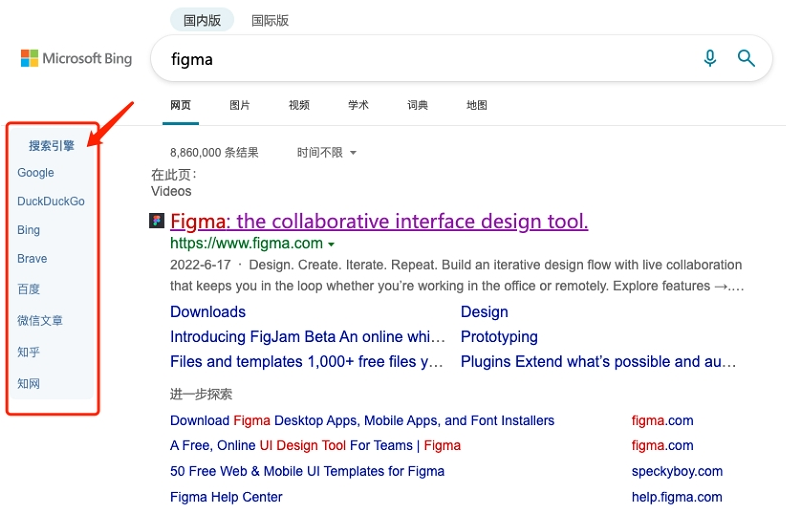This screenshot has width=786, height=509.
Task: Click the Microsoft Bing logo
Action: (x=76, y=58)
